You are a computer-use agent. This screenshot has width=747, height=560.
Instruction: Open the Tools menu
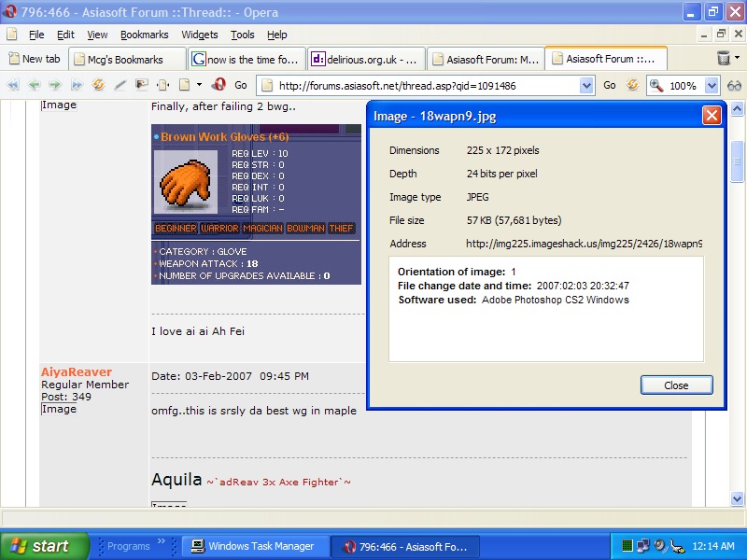point(243,35)
